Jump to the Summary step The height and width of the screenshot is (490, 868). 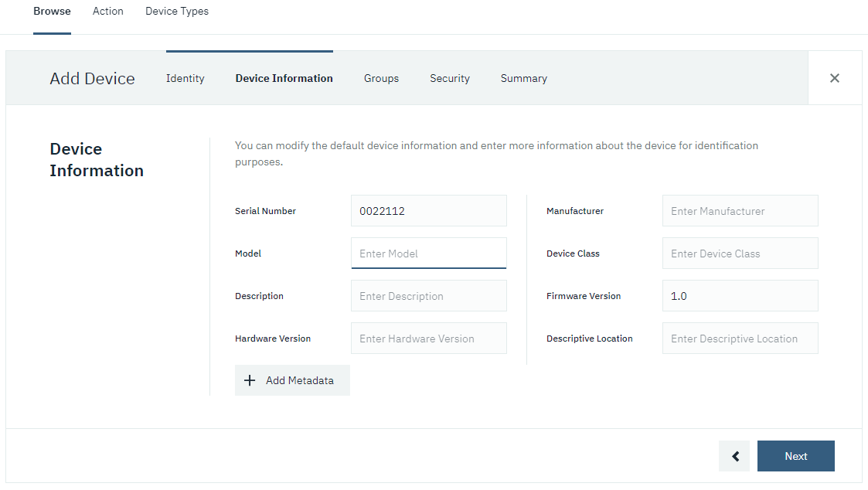(523, 78)
